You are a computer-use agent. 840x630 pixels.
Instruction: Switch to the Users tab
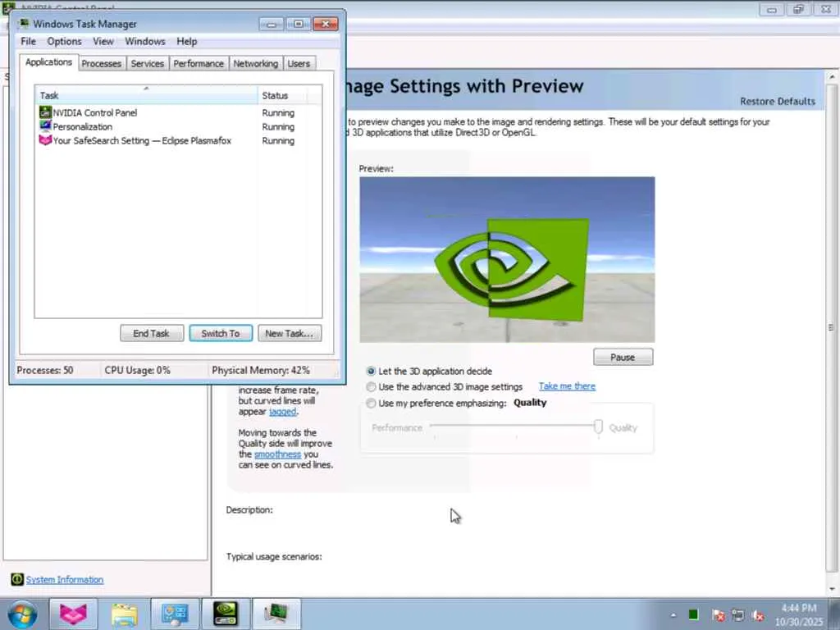pos(299,64)
